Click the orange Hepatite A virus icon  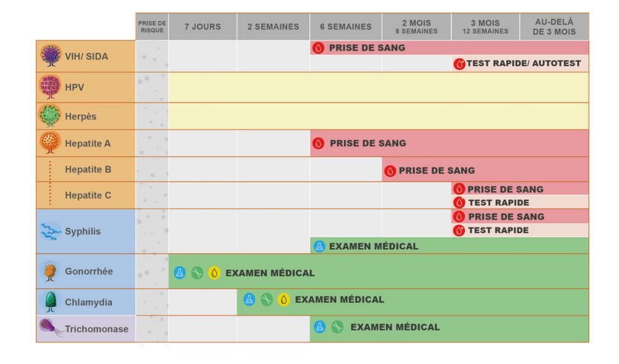(x=50, y=143)
